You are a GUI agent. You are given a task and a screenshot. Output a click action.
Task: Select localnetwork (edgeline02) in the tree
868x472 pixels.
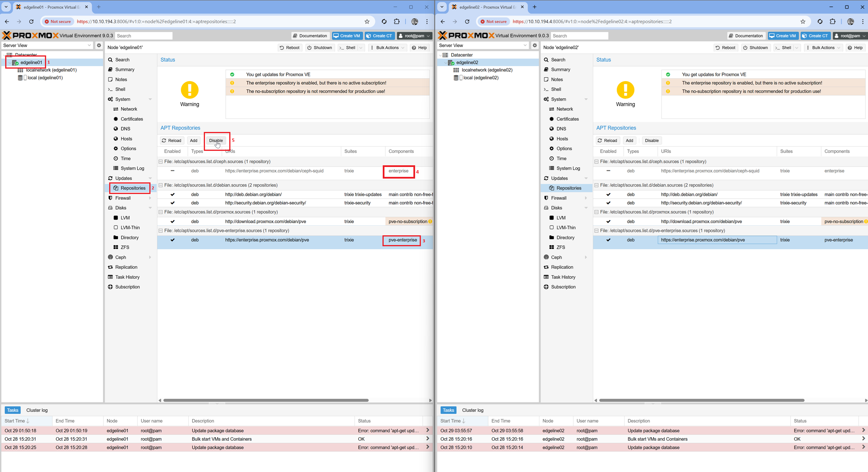click(x=487, y=70)
